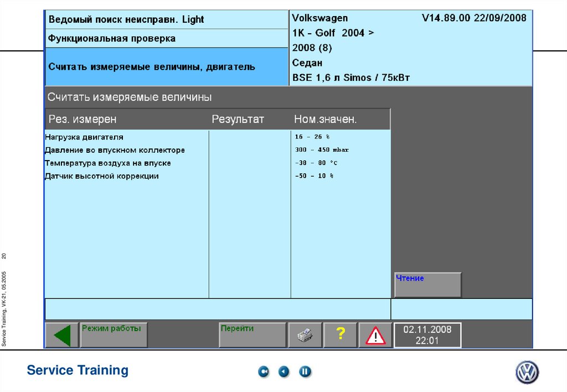The image size is (567, 392).
Task: Click the red warning triangle icon
Action: click(375, 335)
